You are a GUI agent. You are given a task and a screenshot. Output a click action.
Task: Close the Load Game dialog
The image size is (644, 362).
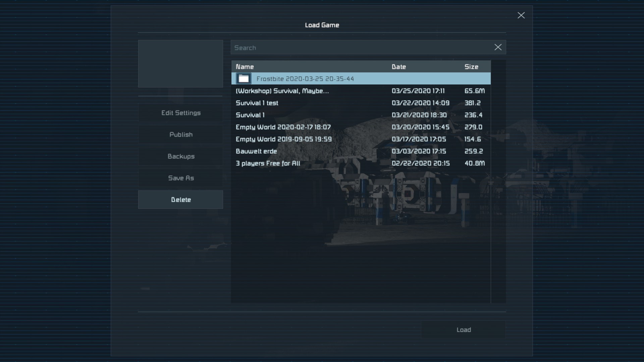point(521,15)
